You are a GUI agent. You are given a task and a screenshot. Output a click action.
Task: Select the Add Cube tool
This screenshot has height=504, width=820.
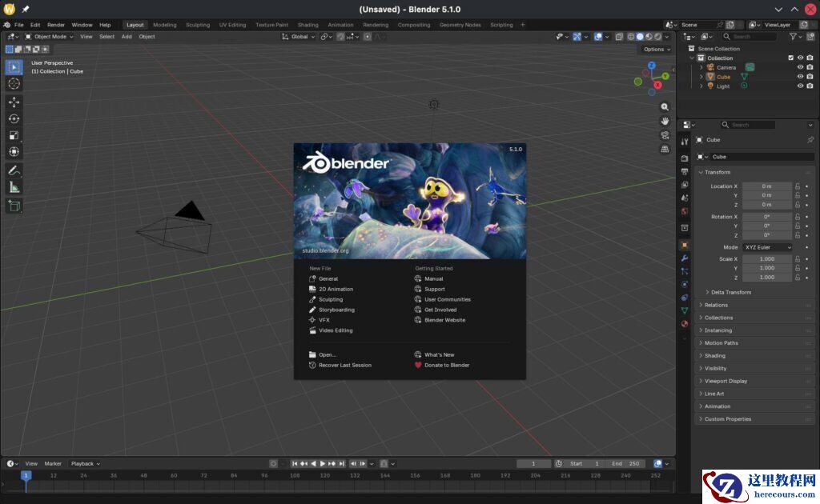pyautogui.click(x=14, y=206)
